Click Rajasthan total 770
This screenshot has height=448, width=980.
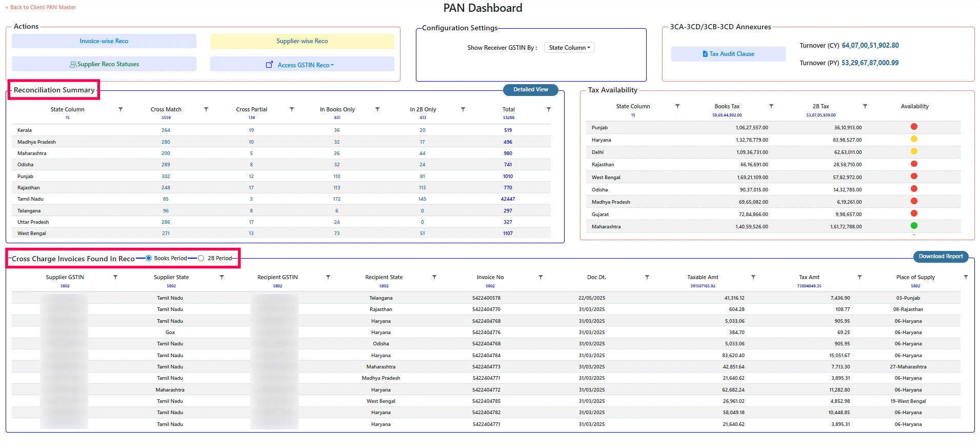click(x=508, y=188)
